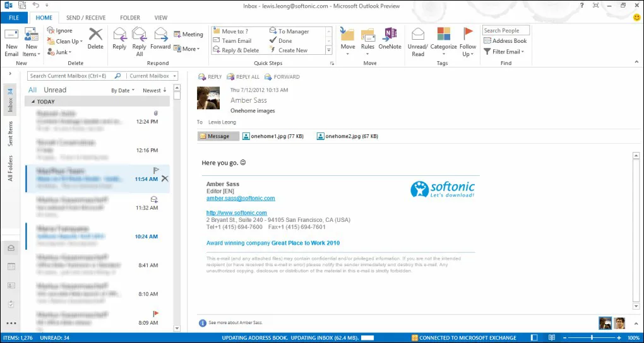Collapse the Today message group
This screenshot has height=343, width=644.
pos(32,102)
